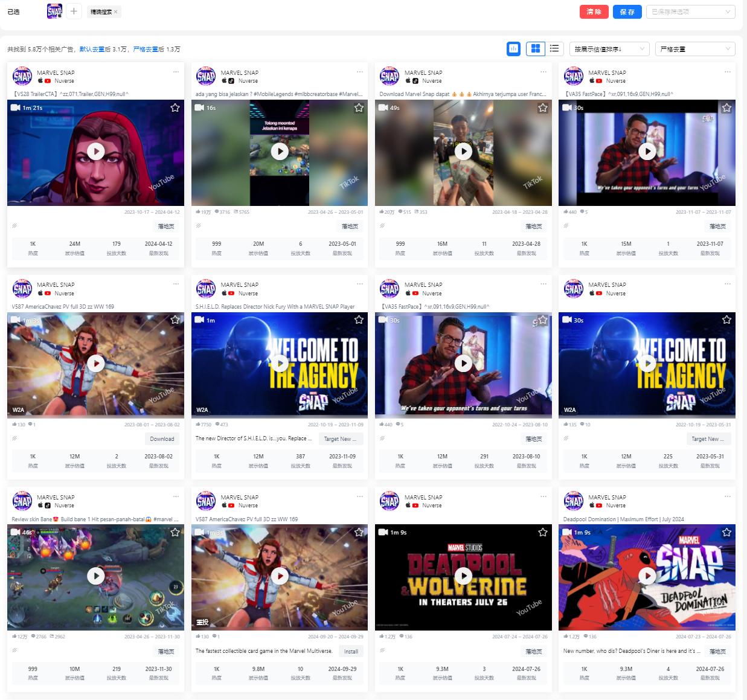Switch to the chart statistics view

pyautogui.click(x=513, y=48)
